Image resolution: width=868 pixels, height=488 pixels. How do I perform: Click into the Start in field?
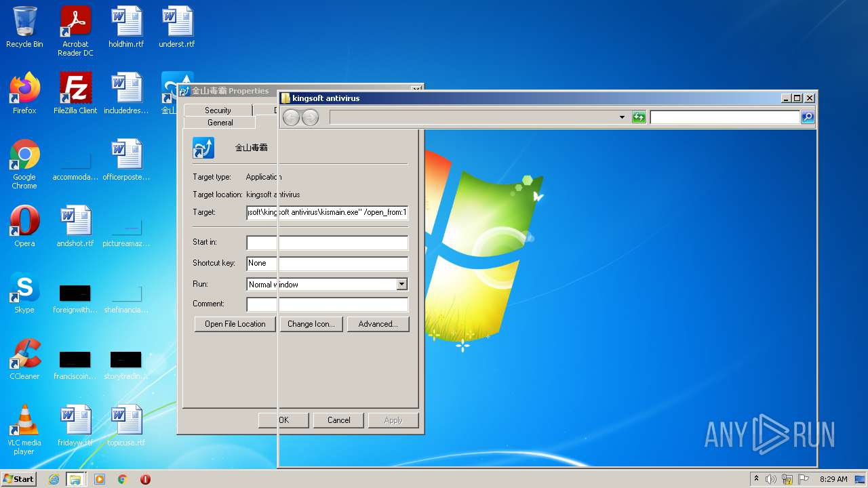pyautogui.click(x=328, y=243)
